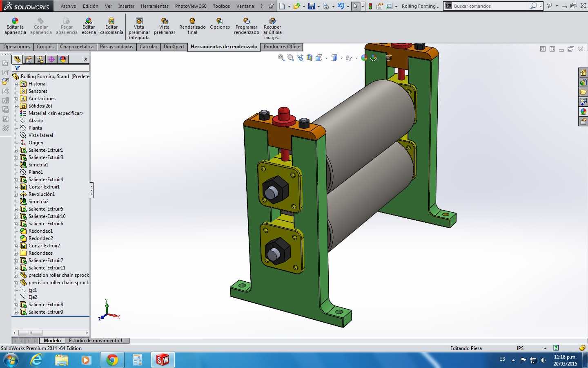This screenshot has width=588, height=368.
Task: Expand the Sólidos(26) folder
Action: click(x=16, y=106)
